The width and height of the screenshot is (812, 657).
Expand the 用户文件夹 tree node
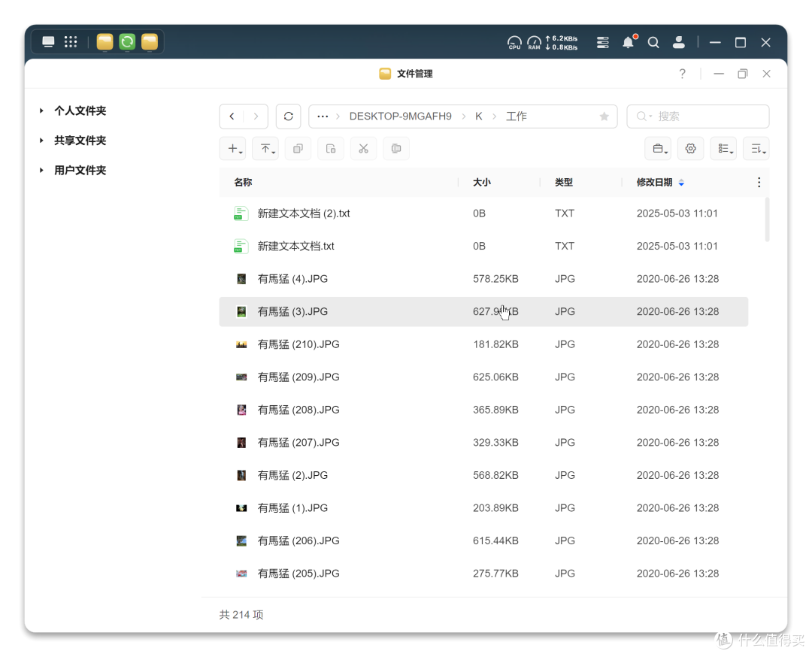41,171
